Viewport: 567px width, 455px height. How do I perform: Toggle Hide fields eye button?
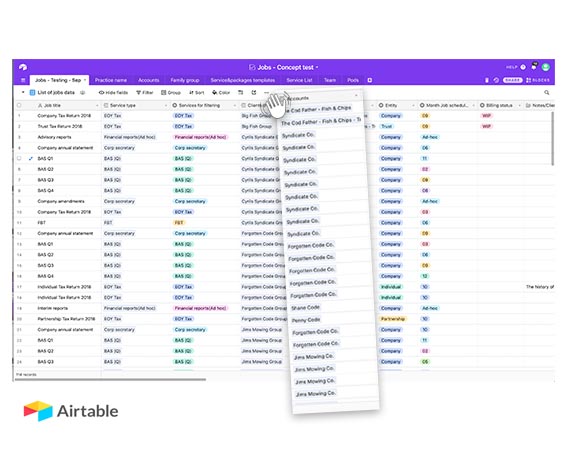[x=114, y=93]
